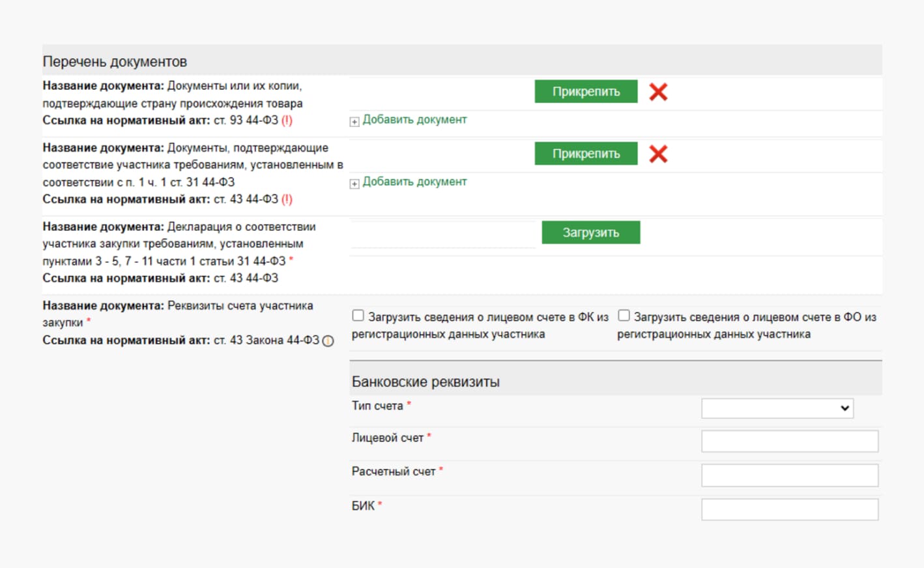
Task: Click Загрузить button for the declaration
Action: point(590,233)
